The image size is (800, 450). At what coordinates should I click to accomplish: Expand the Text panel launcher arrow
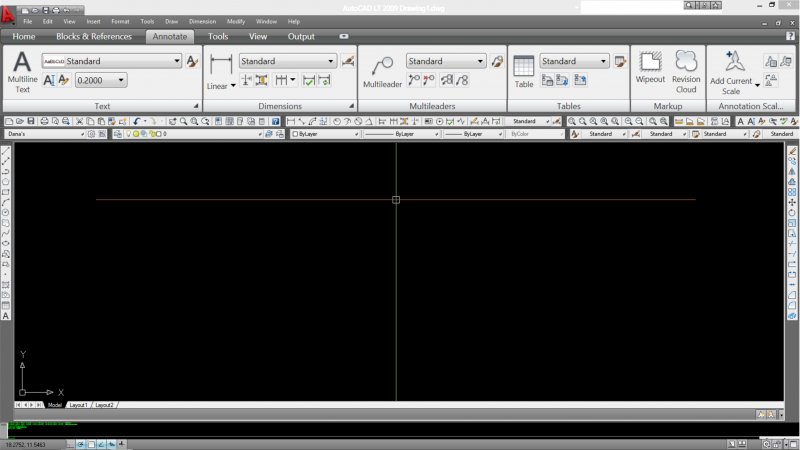pos(196,106)
